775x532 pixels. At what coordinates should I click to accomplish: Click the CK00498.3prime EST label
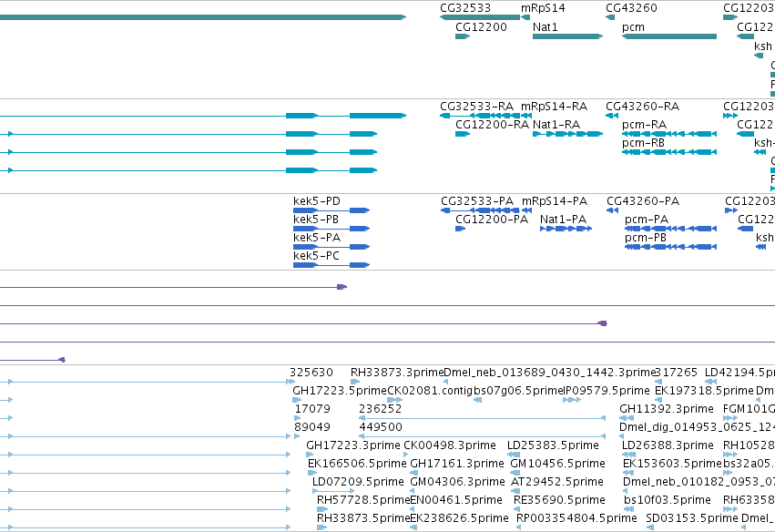click(x=450, y=445)
